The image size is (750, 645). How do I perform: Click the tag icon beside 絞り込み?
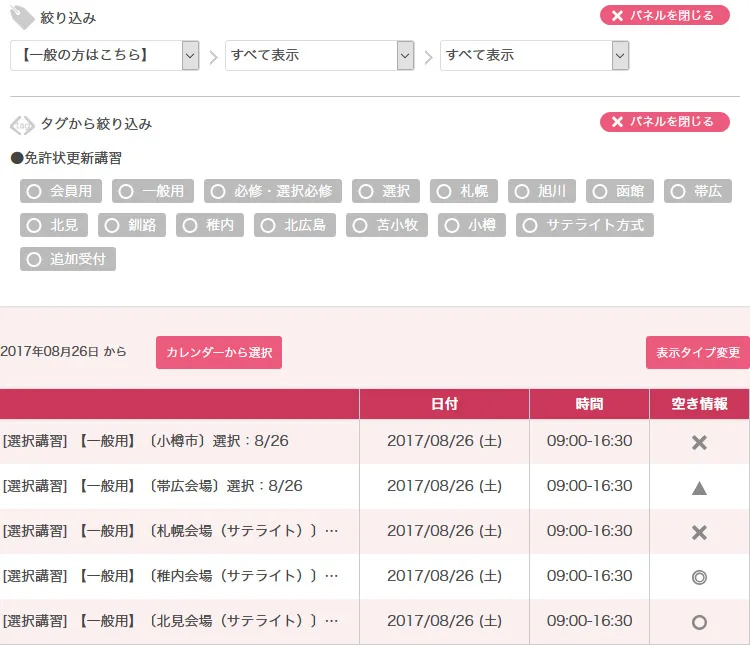coord(22,17)
